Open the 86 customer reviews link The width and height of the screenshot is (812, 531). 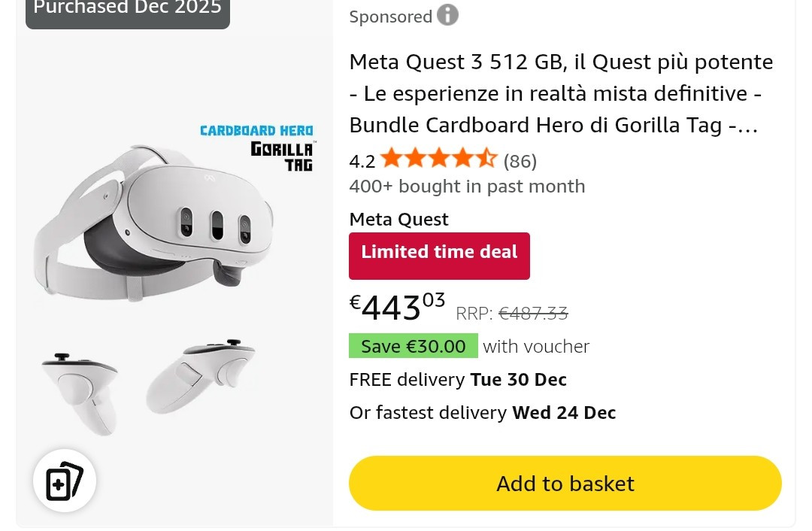pos(520,161)
